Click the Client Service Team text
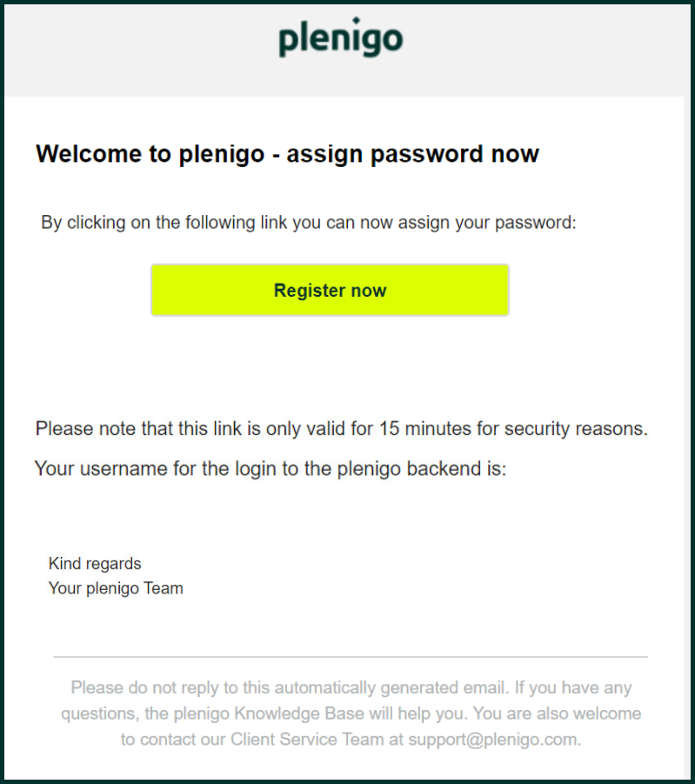Screen dimensions: 695x784 coord(307,739)
